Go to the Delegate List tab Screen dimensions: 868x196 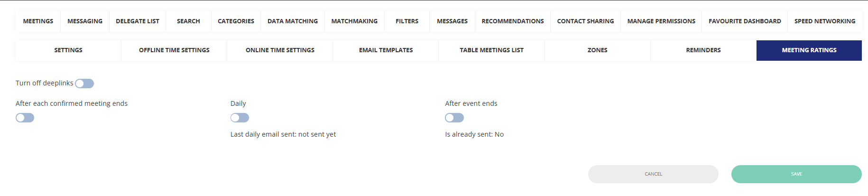tap(138, 21)
